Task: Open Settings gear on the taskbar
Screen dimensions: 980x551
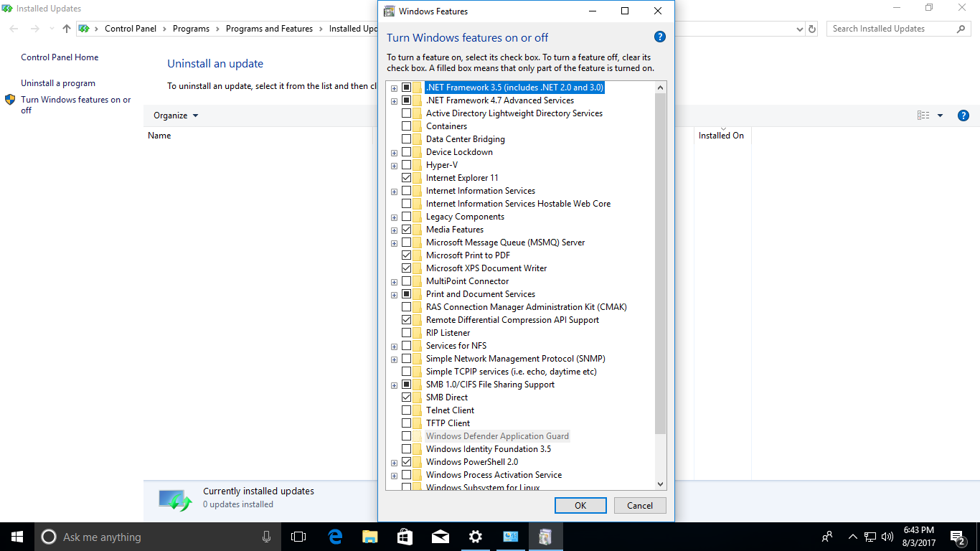Action: tap(475, 537)
